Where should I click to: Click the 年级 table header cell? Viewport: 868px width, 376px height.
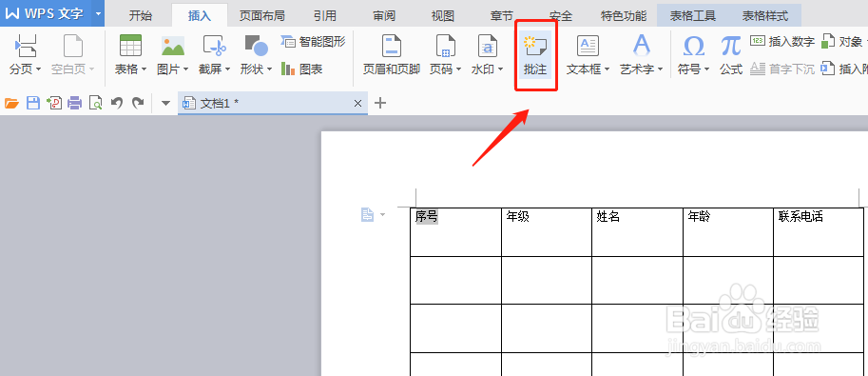coord(547,232)
